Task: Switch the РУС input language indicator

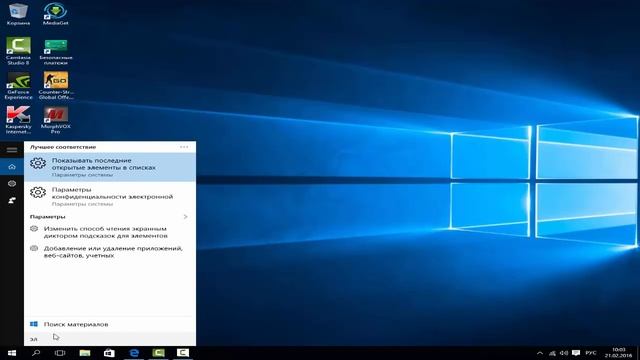Action: pos(591,353)
